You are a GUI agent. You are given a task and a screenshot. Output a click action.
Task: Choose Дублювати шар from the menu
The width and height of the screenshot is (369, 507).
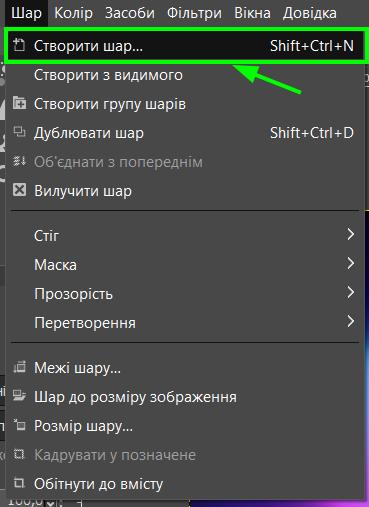(x=185, y=133)
